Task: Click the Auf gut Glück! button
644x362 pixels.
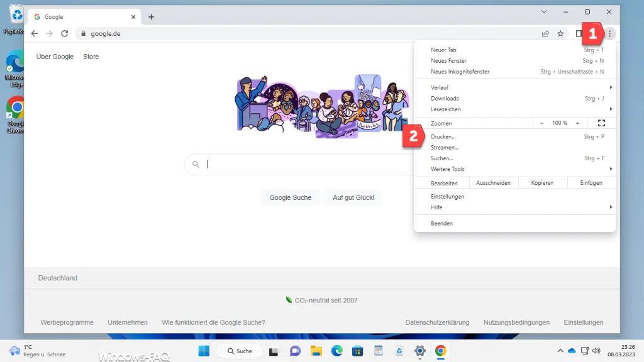Action: pos(353,197)
